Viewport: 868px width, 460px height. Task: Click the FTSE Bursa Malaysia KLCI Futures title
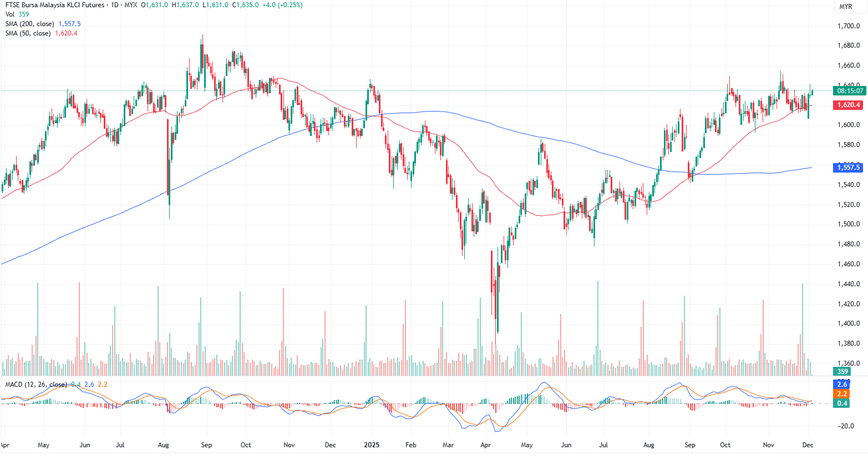[x=54, y=5]
